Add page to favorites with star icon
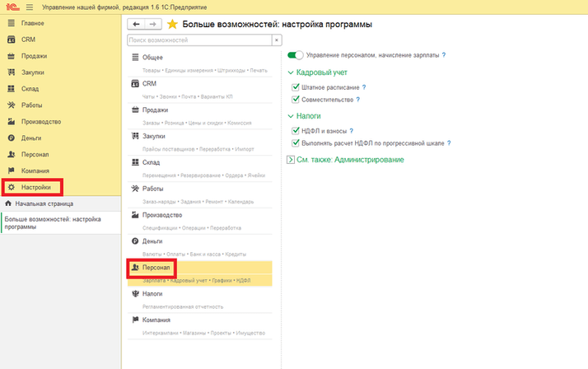 coord(172,25)
